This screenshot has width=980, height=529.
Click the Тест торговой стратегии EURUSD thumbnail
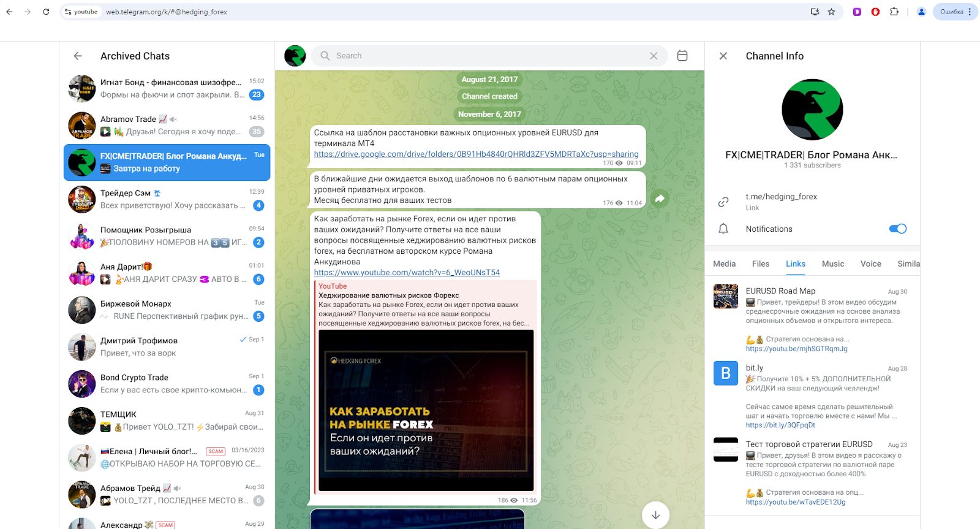[726, 449]
